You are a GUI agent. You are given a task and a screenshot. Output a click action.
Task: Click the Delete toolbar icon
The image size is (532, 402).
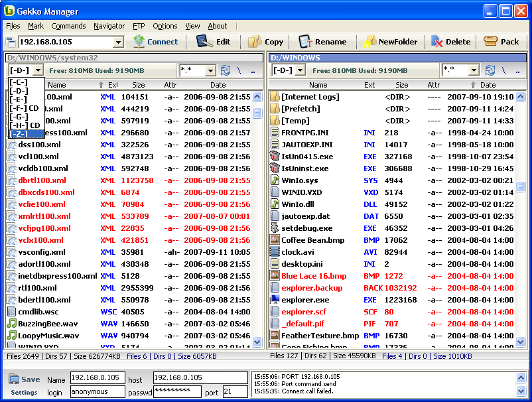click(437, 42)
